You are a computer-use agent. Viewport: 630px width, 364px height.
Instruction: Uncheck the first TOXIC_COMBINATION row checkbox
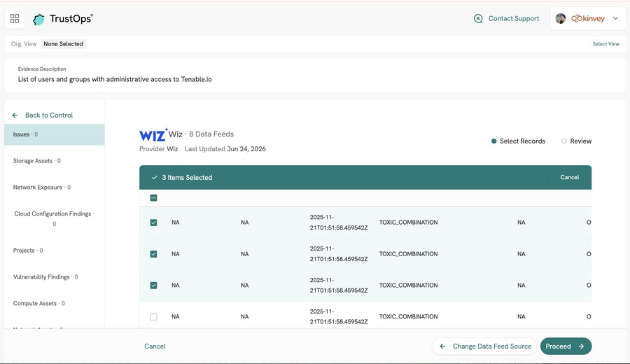click(153, 223)
